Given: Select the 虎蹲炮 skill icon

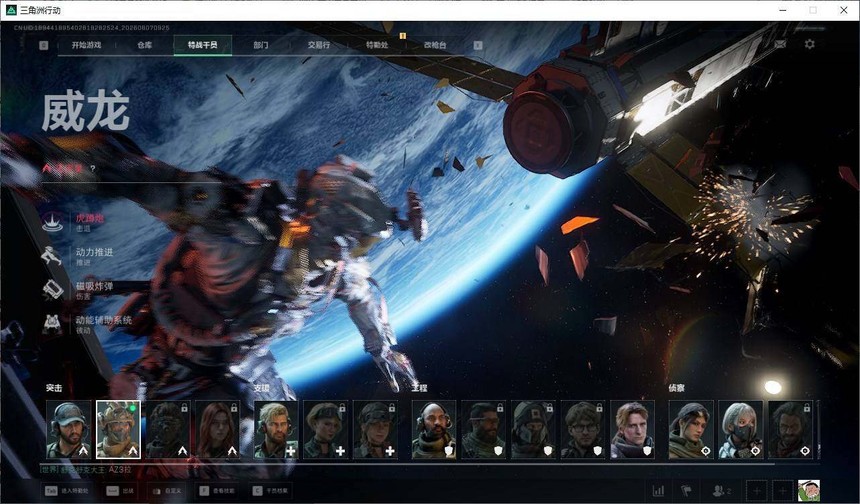Looking at the screenshot, I should [x=53, y=222].
